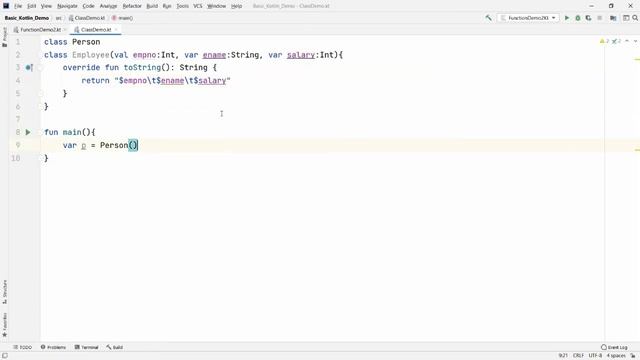Collapse the Employee class fold marker on line 2
Screen dimensions: 640x360
tap(40, 55)
